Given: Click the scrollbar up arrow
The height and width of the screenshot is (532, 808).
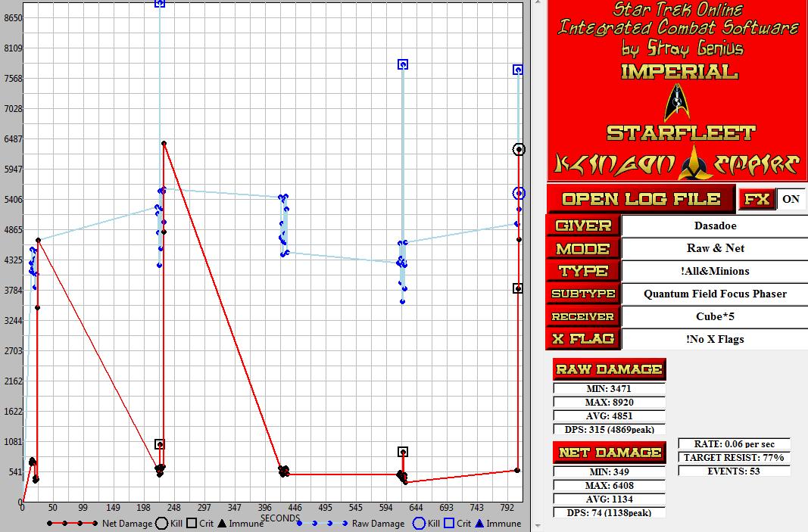Looking at the screenshot, I should [538, 2].
